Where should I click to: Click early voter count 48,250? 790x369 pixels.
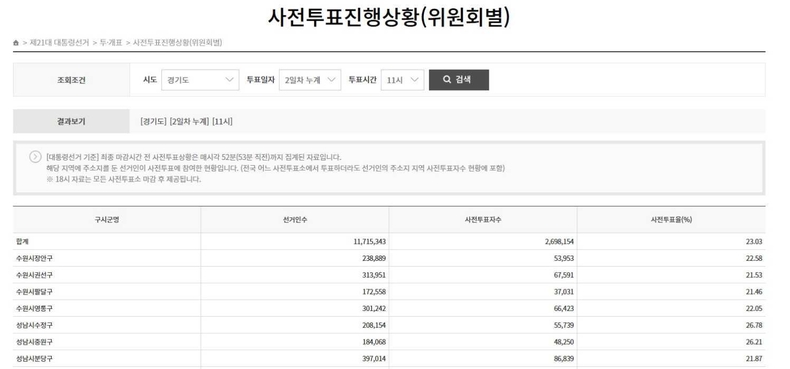pyautogui.click(x=564, y=342)
